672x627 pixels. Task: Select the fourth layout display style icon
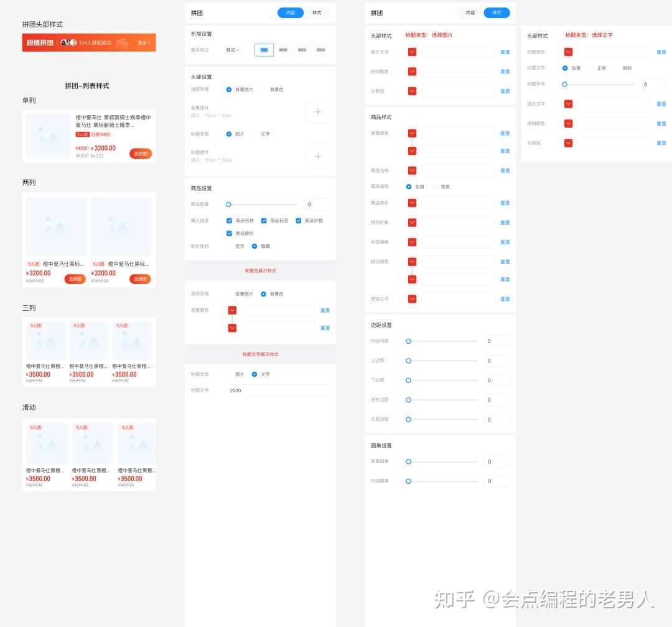tap(320, 50)
